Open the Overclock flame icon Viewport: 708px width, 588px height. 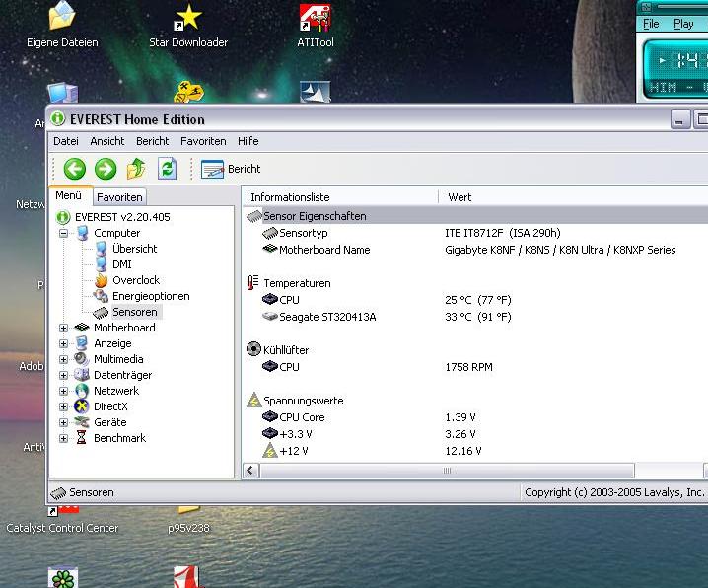[102, 280]
